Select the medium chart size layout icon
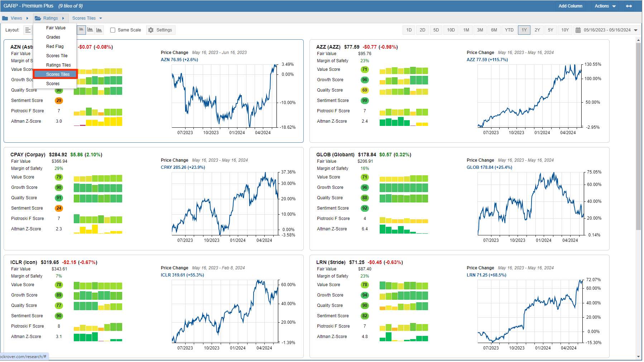The height and width of the screenshot is (362, 644). (x=90, y=30)
